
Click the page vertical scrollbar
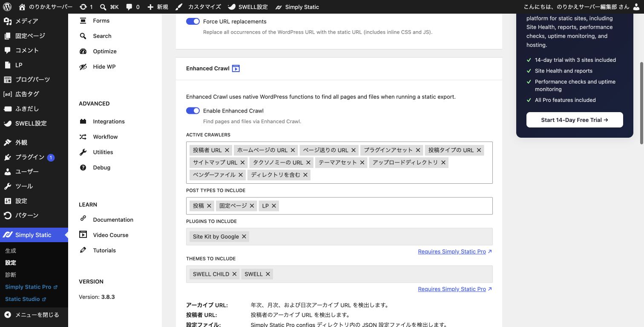(641, 103)
